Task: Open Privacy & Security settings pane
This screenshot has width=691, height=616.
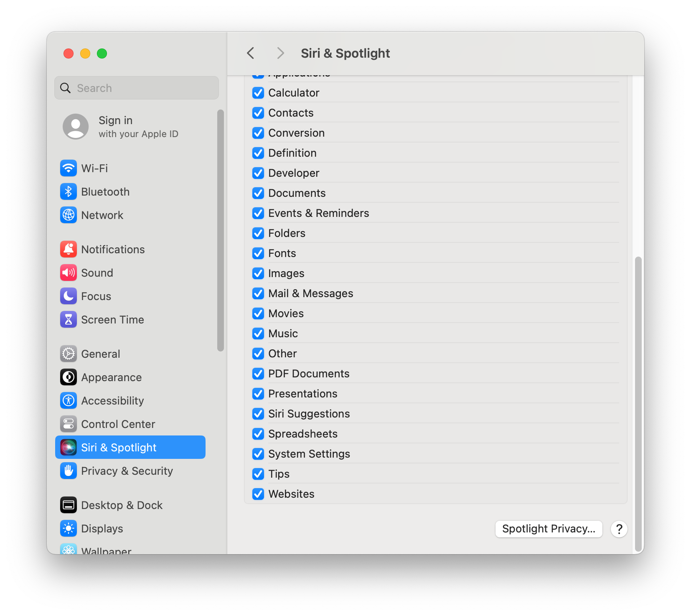Action: coord(127,471)
